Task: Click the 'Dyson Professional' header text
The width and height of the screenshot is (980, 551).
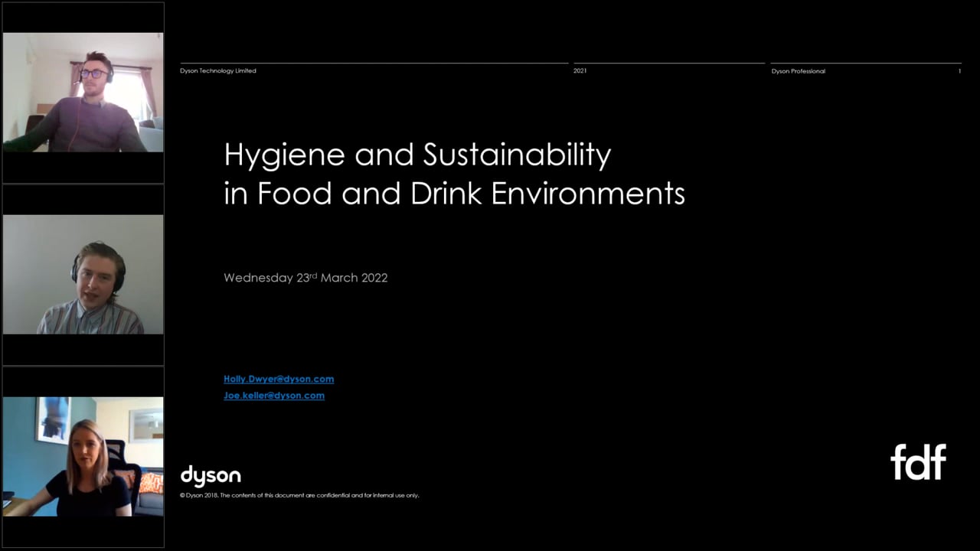Action: pyautogui.click(x=799, y=71)
